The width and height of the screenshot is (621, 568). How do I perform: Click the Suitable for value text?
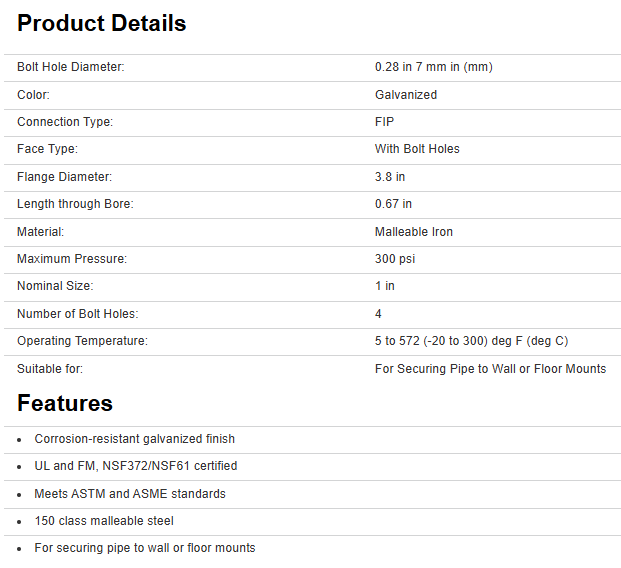click(490, 368)
